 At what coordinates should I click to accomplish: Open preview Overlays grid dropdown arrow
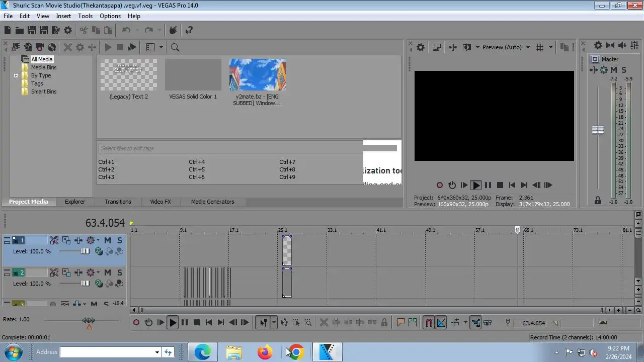[x=550, y=47]
